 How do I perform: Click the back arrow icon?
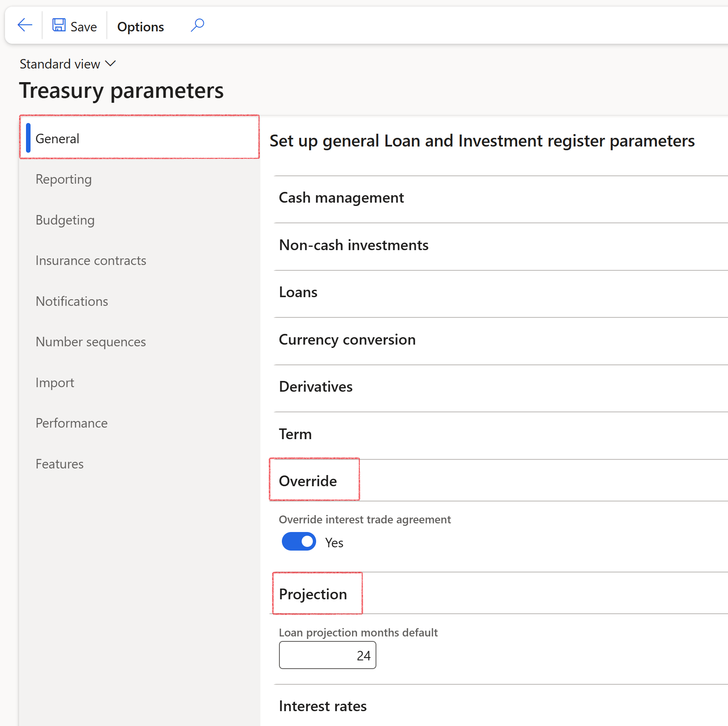coord(25,26)
